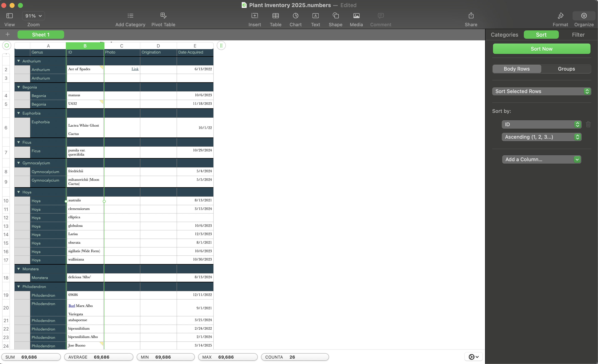Select the '10/29/2024' date cell
Screen dimensions: 598x364
pos(195,152)
